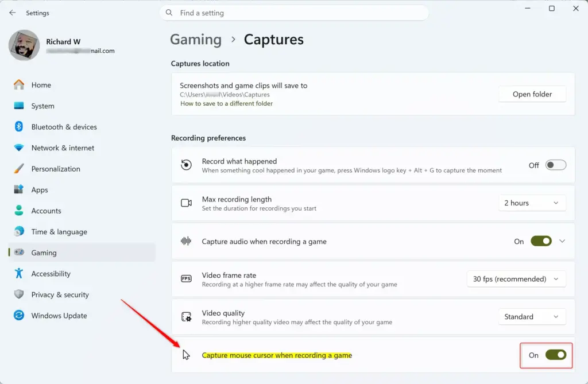Viewport: 588px width, 384px height.
Task: Click the Record what happened replay icon
Action: pyautogui.click(x=186, y=165)
